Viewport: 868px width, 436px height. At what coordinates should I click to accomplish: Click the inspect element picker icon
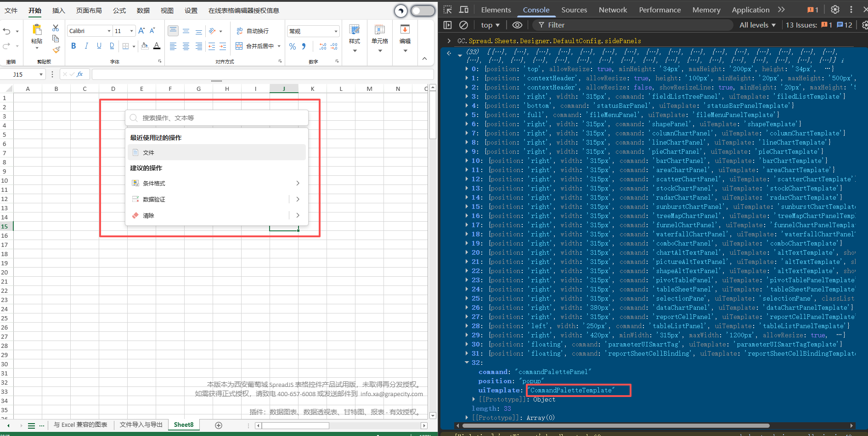point(448,10)
